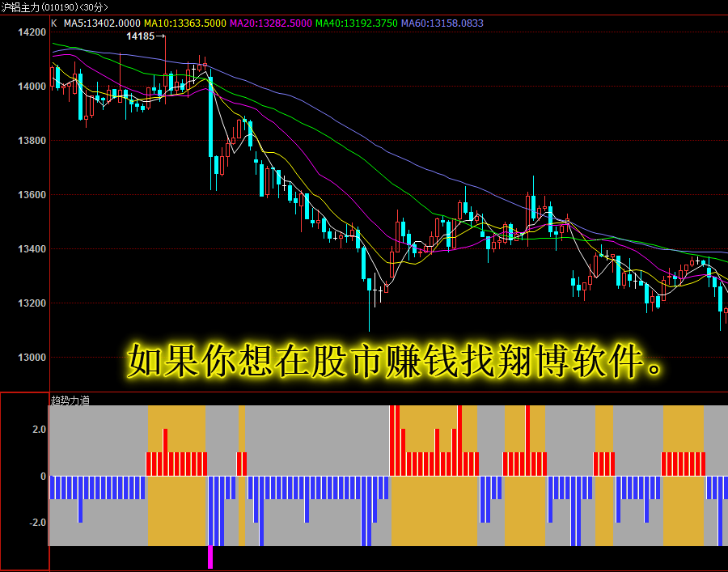Click the 13800 price axis label

pos(32,141)
